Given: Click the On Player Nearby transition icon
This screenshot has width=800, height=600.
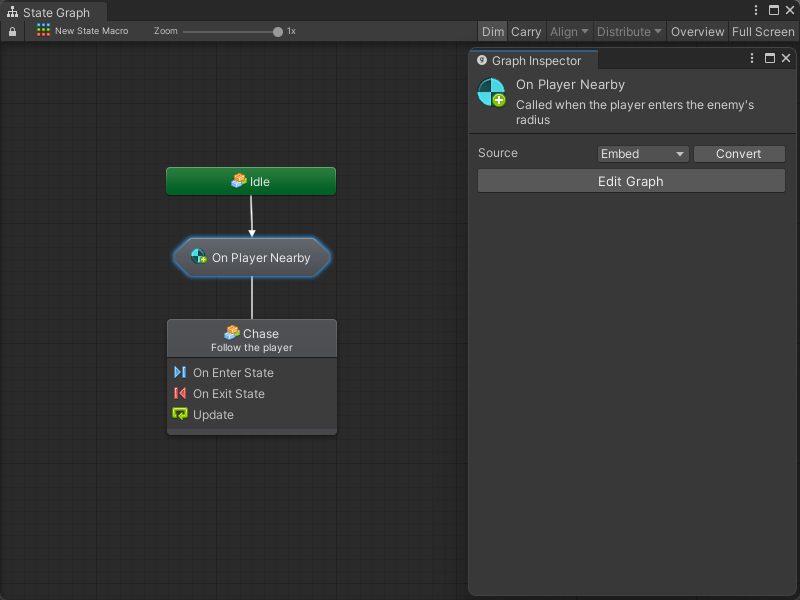Looking at the screenshot, I should [x=198, y=257].
